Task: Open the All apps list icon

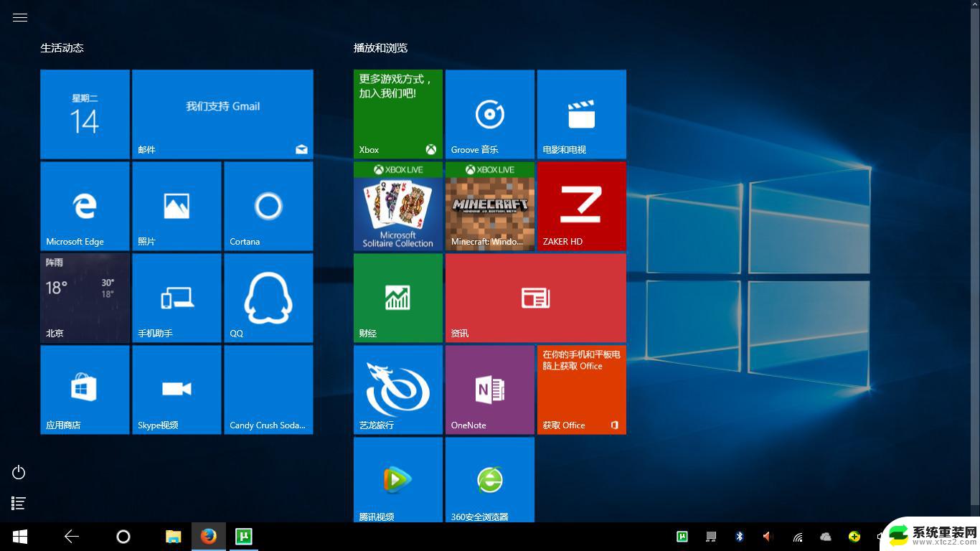Action: (x=19, y=504)
